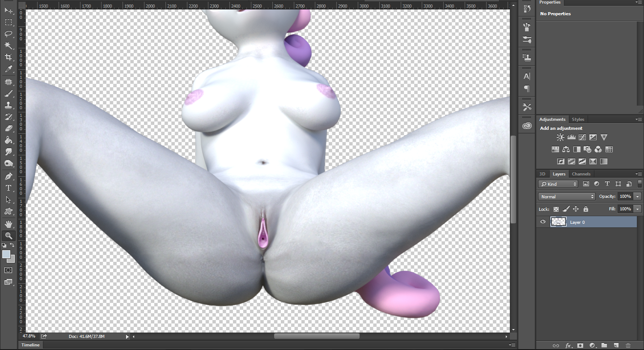Open the Layers panel menu
The width and height of the screenshot is (644, 350).
(x=639, y=174)
